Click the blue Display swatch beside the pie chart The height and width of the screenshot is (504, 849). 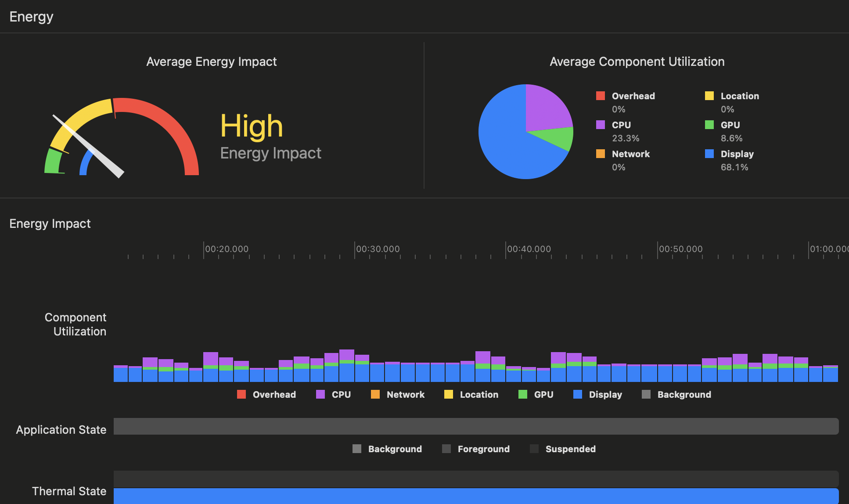[x=709, y=154]
